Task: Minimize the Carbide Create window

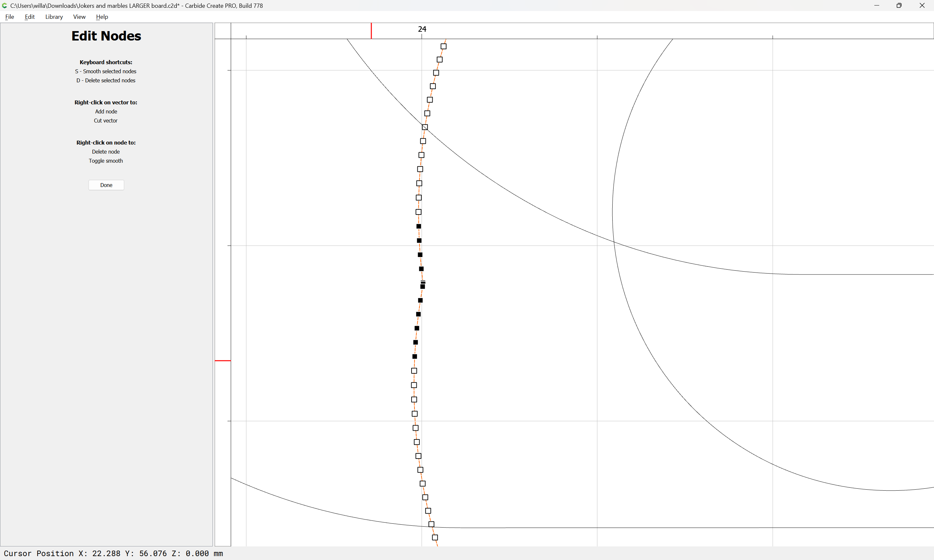Action: pos(877,6)
